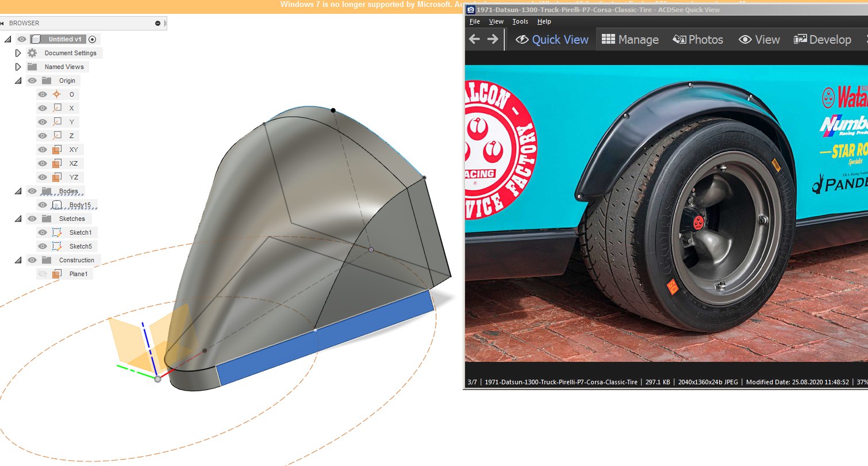Hide Sketch1 using its eye icon
The height and width of the screenshot is (466, 868).
[42, 232]
